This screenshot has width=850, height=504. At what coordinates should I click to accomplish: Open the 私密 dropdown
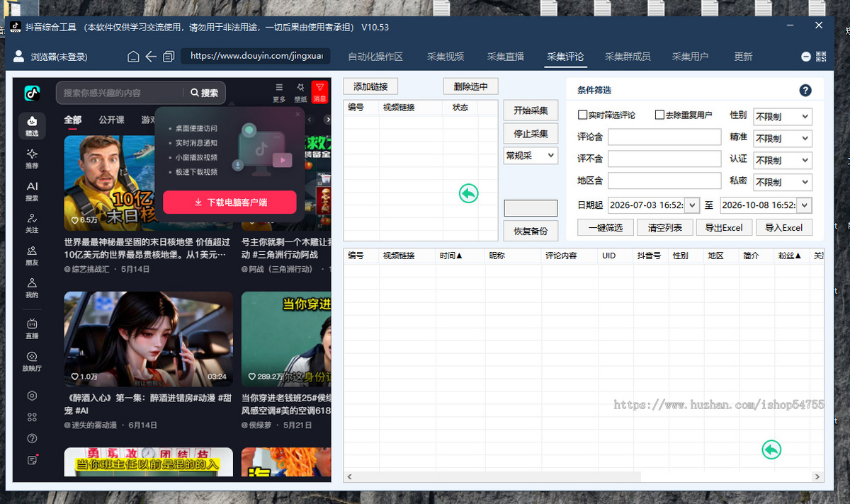click(783, 182)
